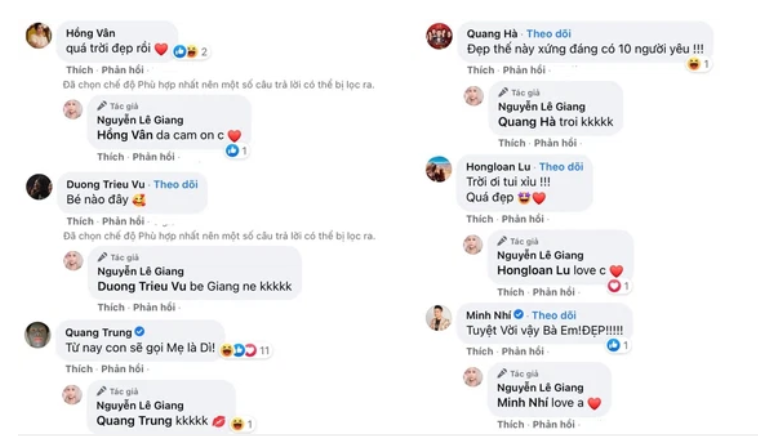Click tagged name Duong Trieu Vu in reply

click(x=142, y=286)
